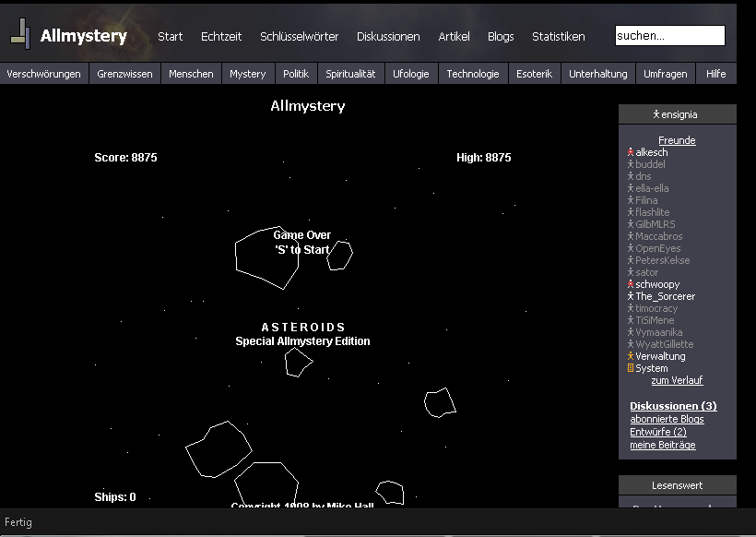Open friend PetersKekse's profile
Image resolution: width=756 pixels, height=537 pixels.
click(663, 260)
